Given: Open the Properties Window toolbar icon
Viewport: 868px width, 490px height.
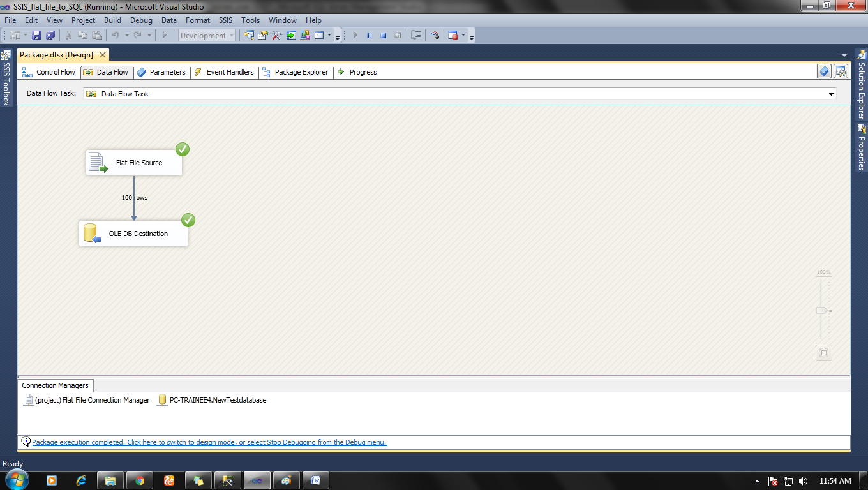Looking at the screenshot, I should pyautogui.click(x=263, y=36).
